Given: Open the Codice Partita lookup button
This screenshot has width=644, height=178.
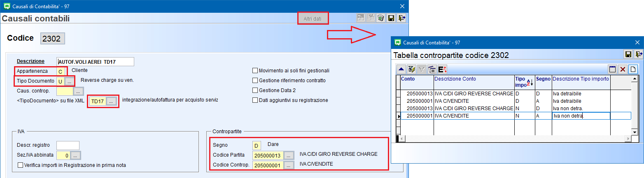Looking at the screenshot, I should click(x=289, y=155).
